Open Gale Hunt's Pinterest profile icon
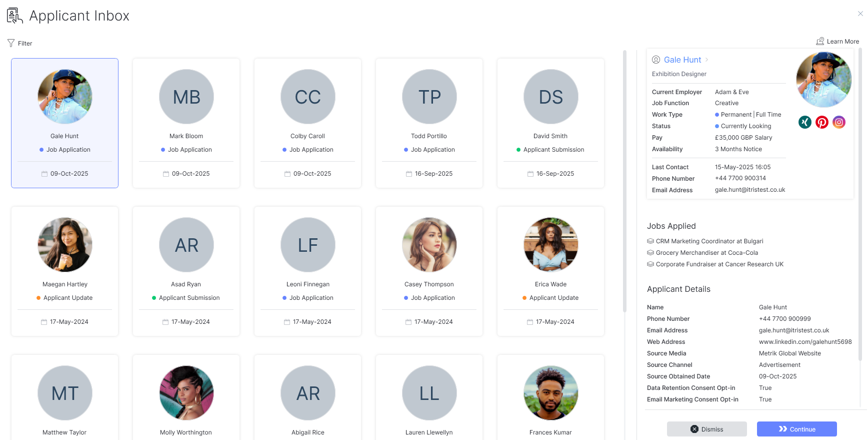 pos(822,122)
